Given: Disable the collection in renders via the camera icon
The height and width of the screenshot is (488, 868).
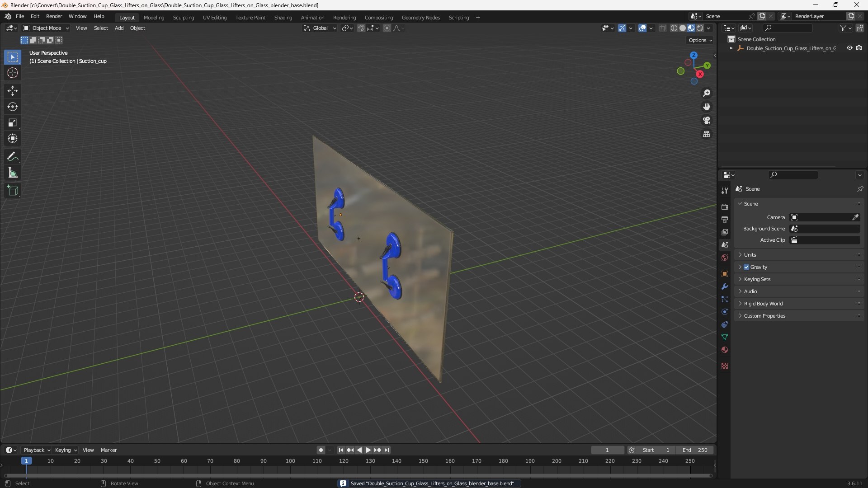Looking at the screenshot, I should pyautogui.click(x=859, y=48).
